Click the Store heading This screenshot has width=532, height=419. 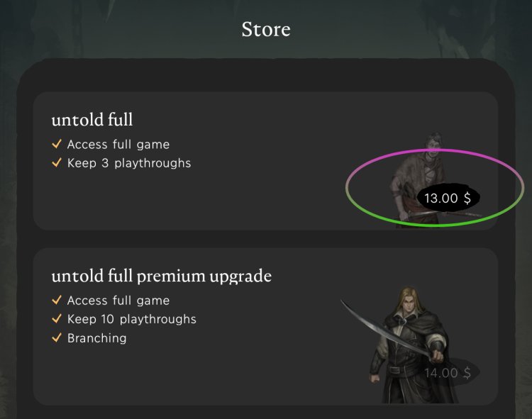266,30
